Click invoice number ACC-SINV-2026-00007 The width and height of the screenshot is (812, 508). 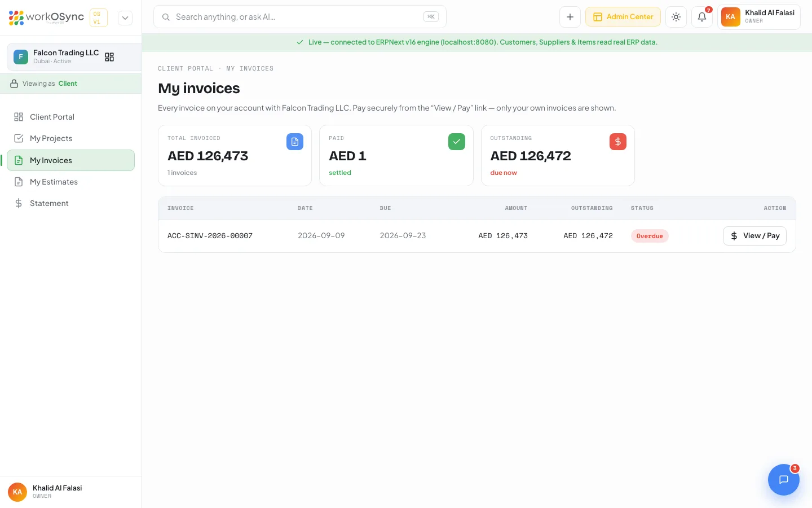[x=210, y=236]
